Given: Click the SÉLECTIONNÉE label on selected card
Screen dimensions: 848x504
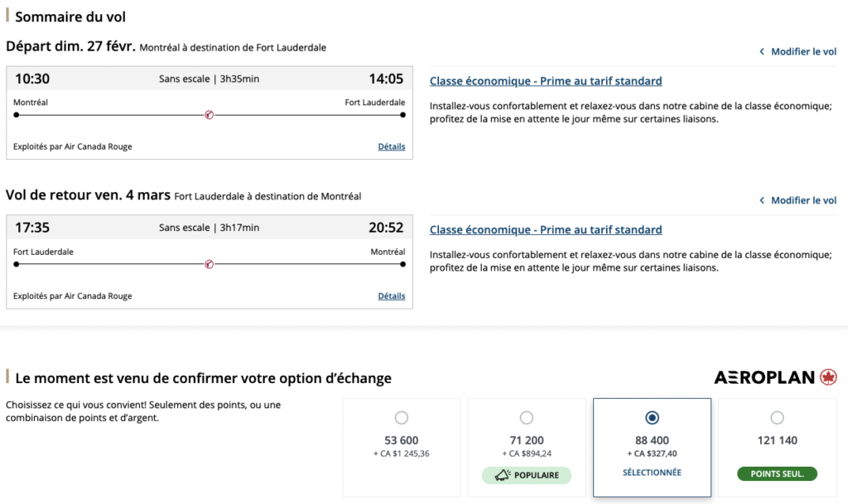Looking at the screenshot, I should (652, 473).
